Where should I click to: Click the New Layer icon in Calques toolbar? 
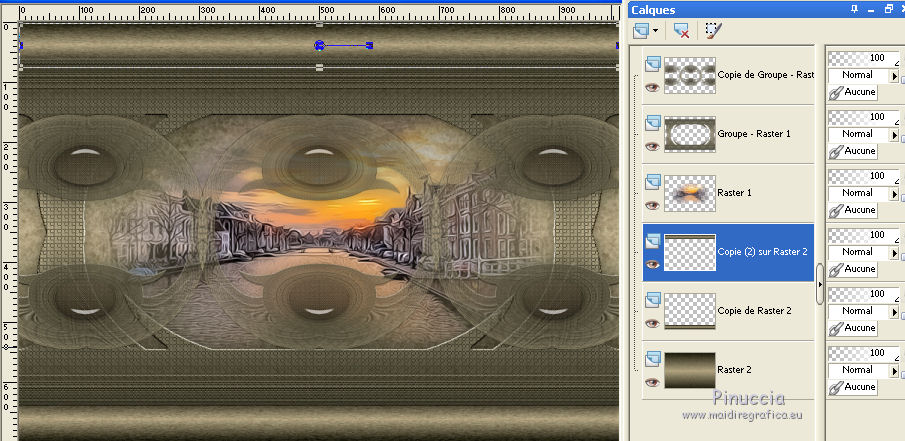pos(641,31)
